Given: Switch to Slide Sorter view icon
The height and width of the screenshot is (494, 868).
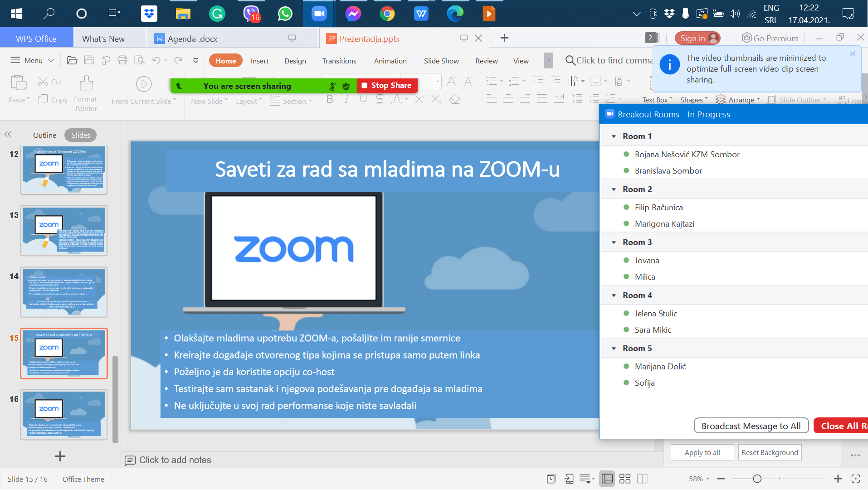Looking at the screenshot, I should [x=625, y=479].
